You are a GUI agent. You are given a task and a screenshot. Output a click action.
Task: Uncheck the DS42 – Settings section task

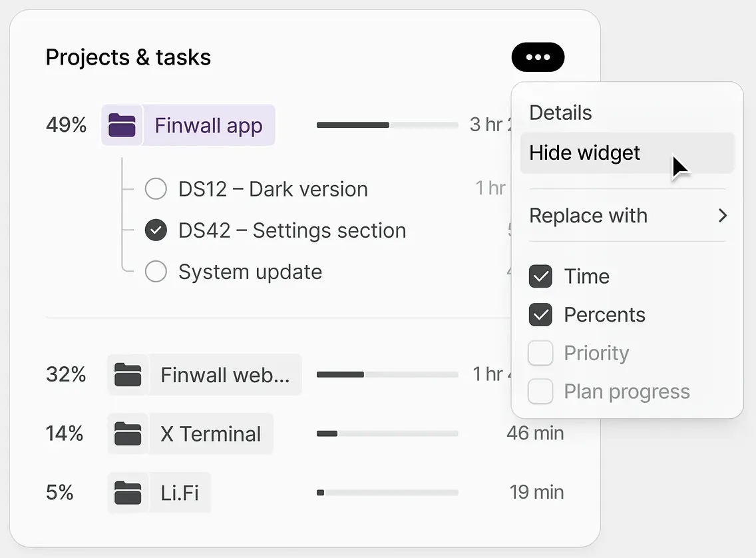point(156,230)
